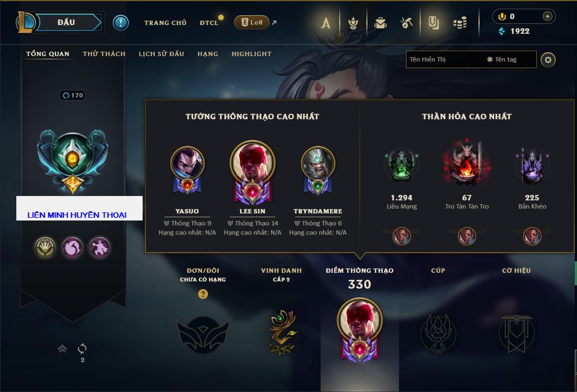The width and height of the screenshot is (577, 392).
Task: Open the Collection backpack icon
Action: (x=380, y=23)
